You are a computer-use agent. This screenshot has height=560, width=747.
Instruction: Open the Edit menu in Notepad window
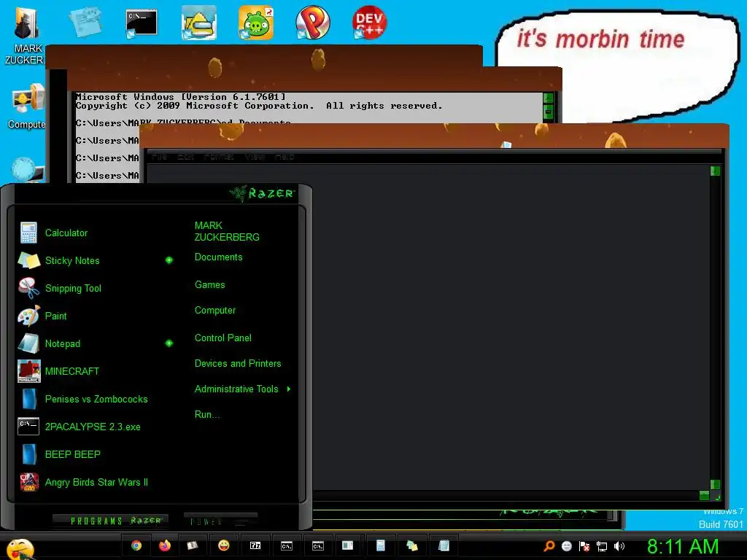click(x=185, y=156)
